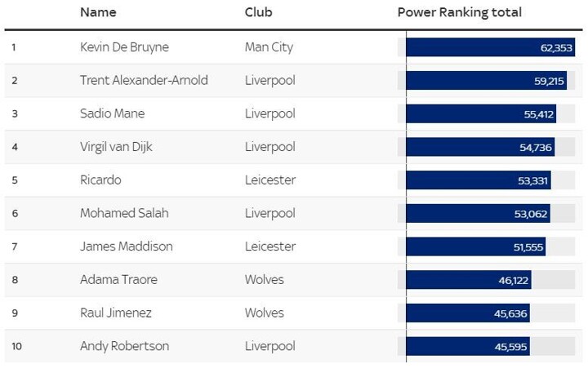Viewport: 588px width, 373px height.
Task: Click the Club column header
Action: [x=259, y=13]
